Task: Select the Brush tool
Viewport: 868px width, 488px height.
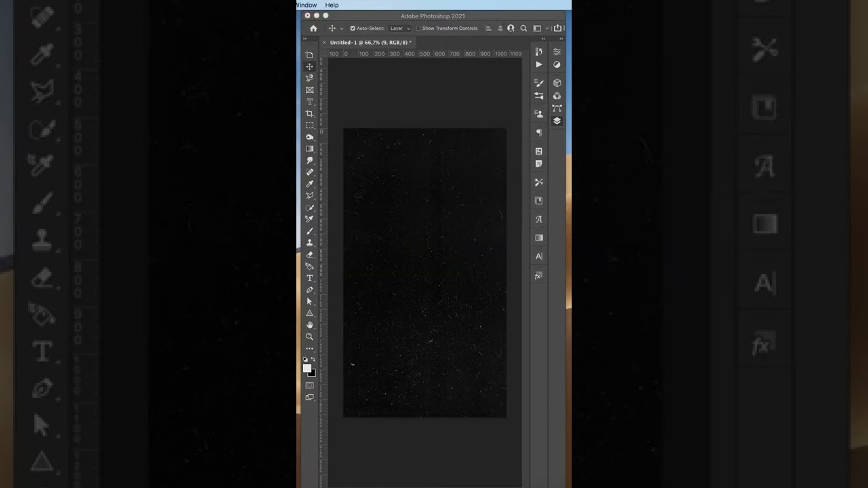Action: pos(309,231)
